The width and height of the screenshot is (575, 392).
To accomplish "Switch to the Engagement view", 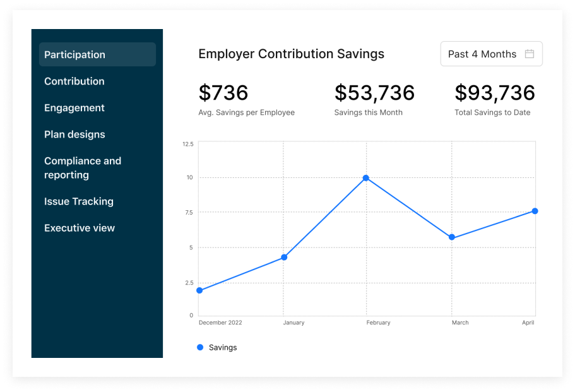I will click(74, 107).
